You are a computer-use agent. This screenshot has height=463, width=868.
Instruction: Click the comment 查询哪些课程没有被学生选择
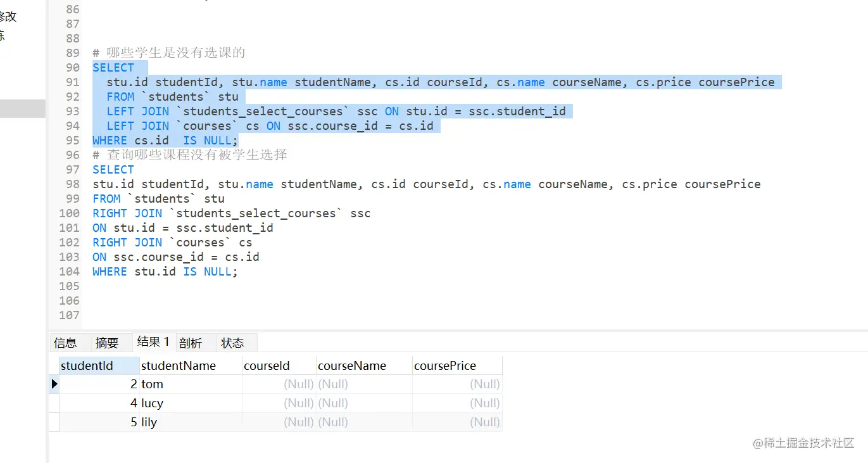coord(190,155)
